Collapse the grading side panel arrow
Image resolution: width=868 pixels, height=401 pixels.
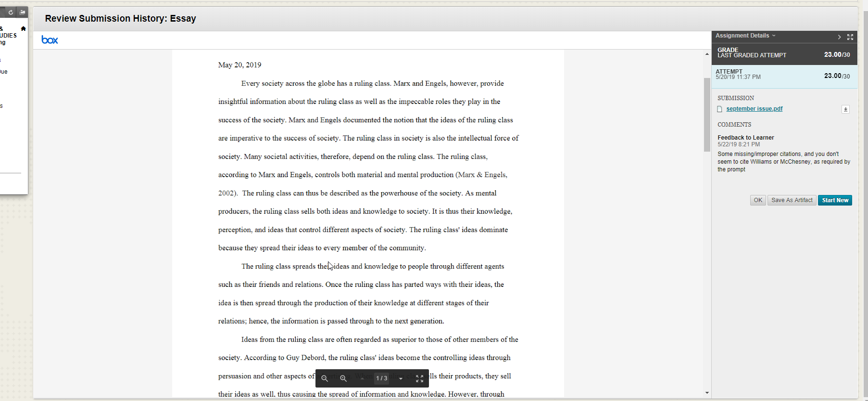[x=839, y=37]
